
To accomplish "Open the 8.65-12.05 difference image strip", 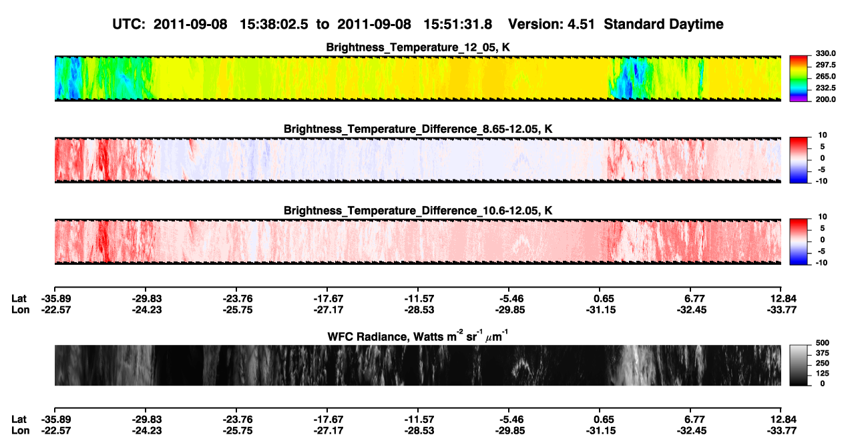I will [417, 160].
